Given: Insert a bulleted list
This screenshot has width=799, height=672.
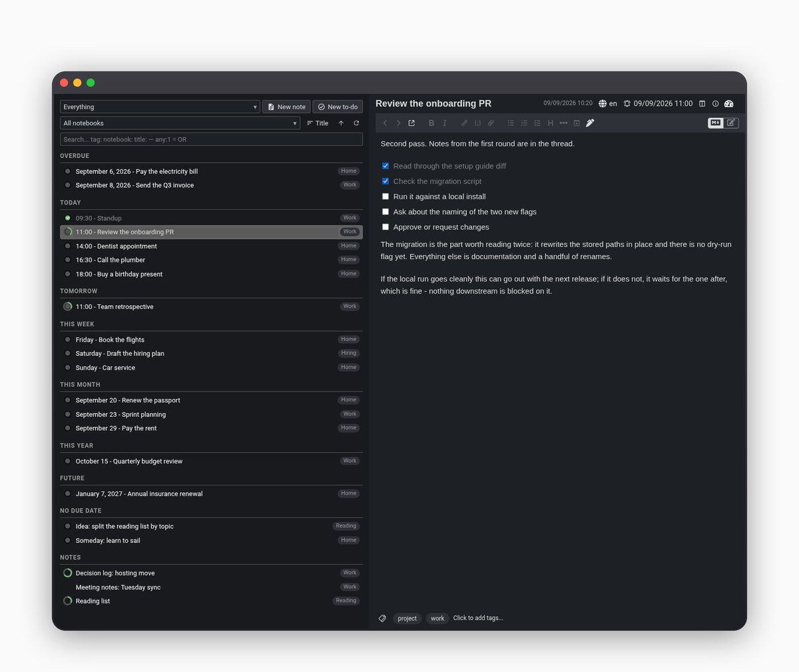Looking at the screenshot, I should pyautogui.click(x=511, y=123).
